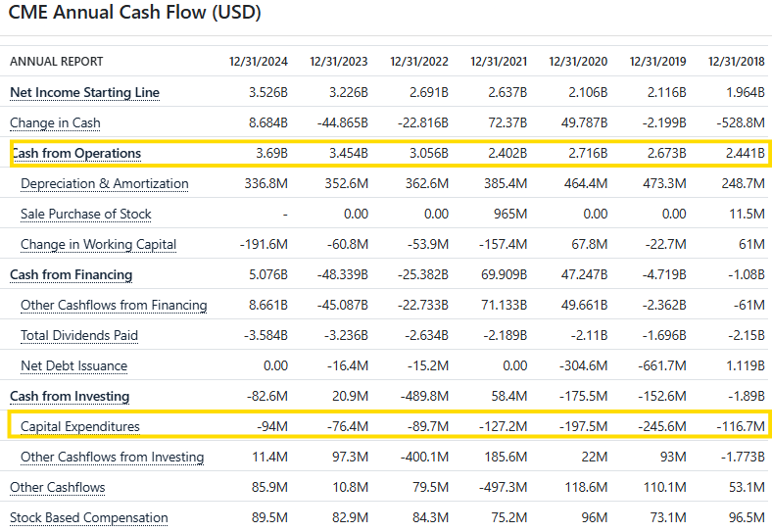Select the 12/31/2021 column header

(499, 62)
